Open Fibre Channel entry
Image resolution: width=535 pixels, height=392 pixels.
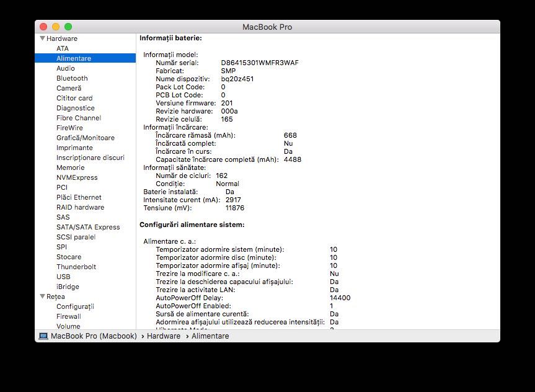79,118
